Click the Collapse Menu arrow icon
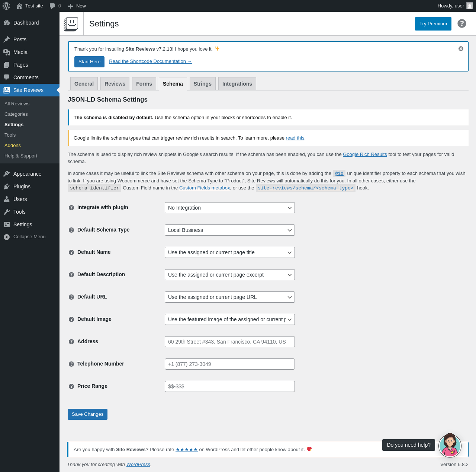Viewport: 476px width, 472px height. pos(7,237)
